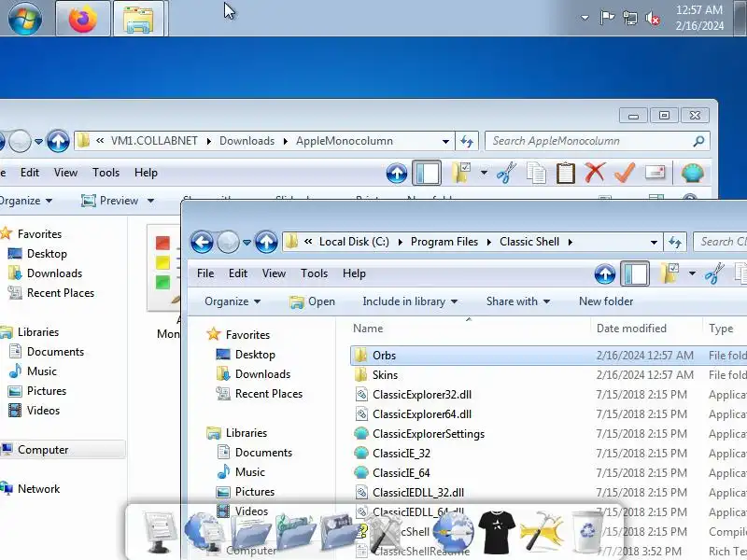Click the orange checkmark Properties icon
Viewport: 747px width, 560px height.
[x=625, y=173]
